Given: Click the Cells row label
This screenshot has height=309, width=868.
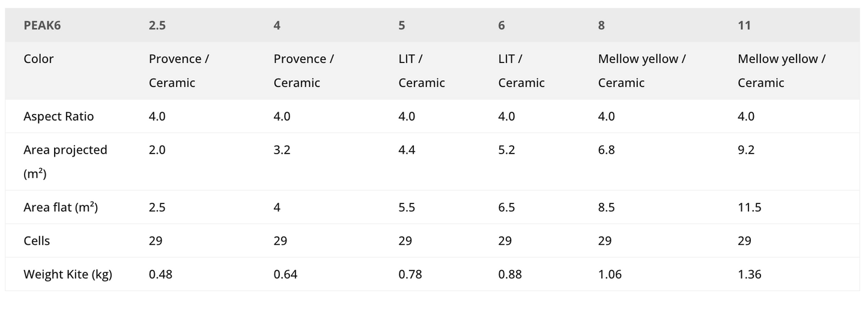Looking at the screenshot, I should [x=37, y=241].
